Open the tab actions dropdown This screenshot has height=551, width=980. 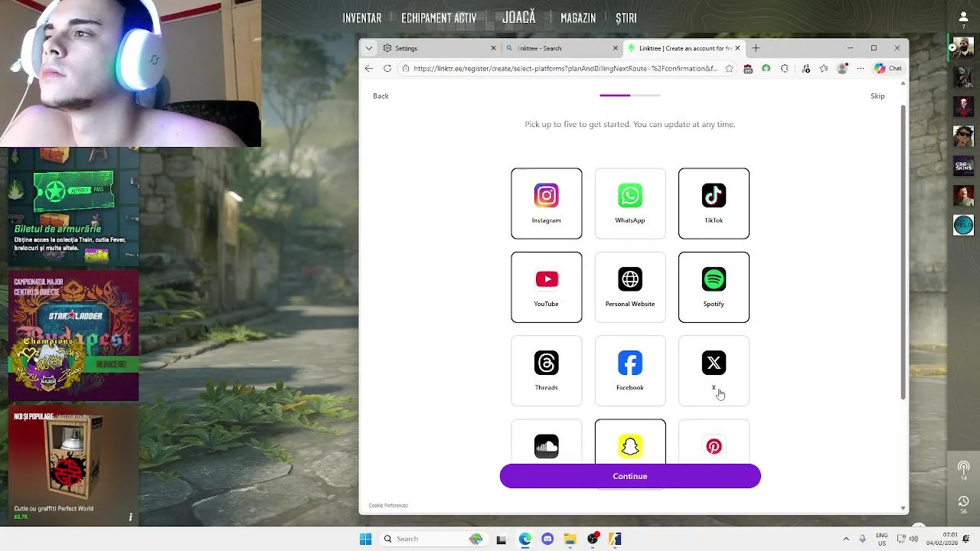(x=369, y=48)
